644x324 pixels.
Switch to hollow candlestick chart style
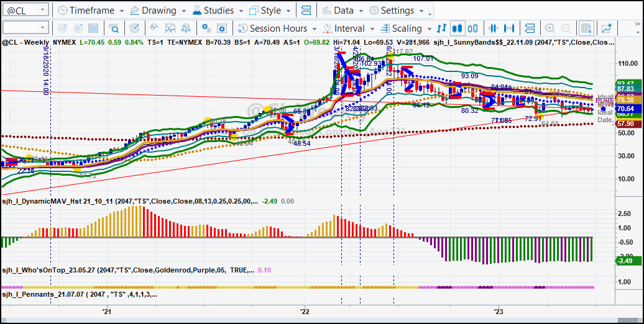click(x=473, y=29)
